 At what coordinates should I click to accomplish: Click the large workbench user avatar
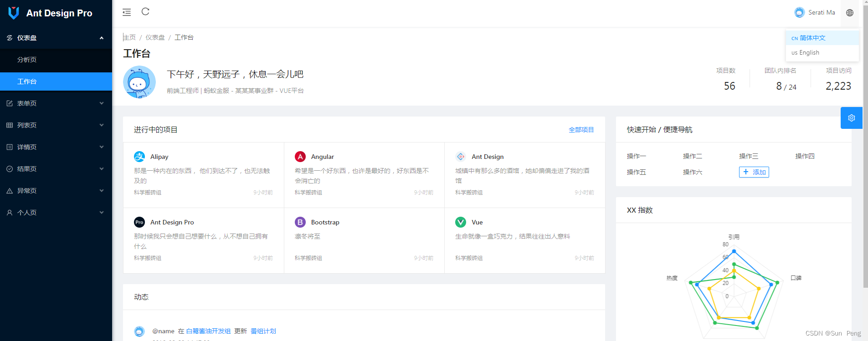139,82
